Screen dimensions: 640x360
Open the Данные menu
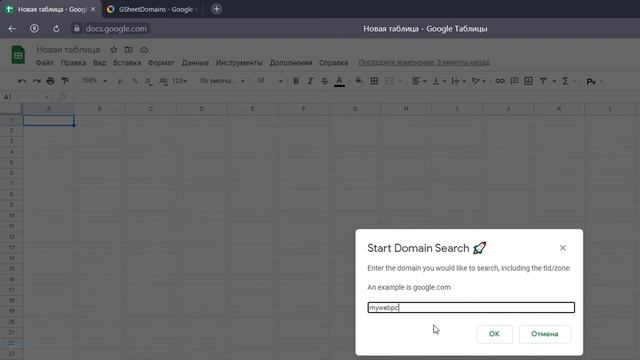coord(195,62)
